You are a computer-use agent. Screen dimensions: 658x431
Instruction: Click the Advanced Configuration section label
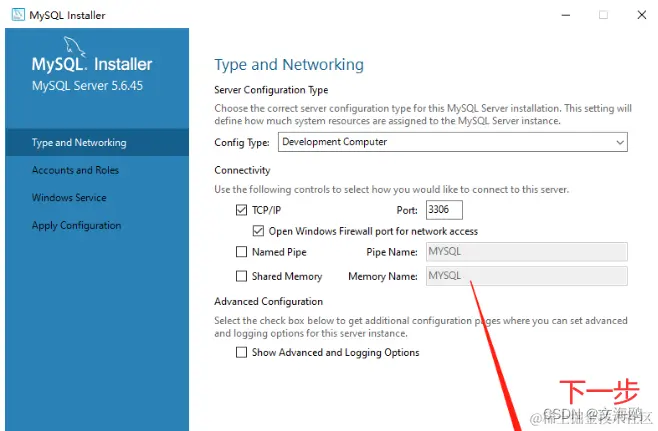point(269,301)
